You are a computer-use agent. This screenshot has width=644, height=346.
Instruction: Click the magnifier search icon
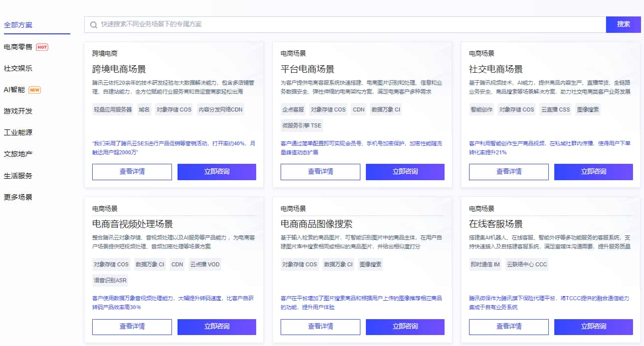[93, 24]
